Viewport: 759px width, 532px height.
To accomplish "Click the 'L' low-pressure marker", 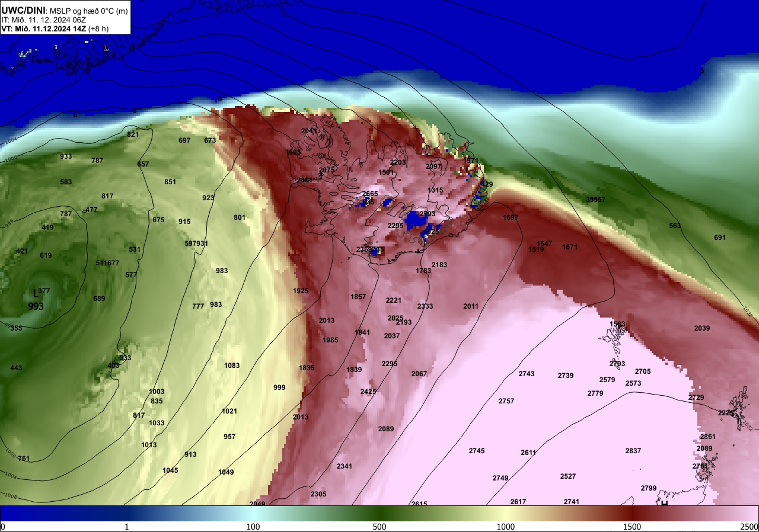I will [x=35, y=293].
